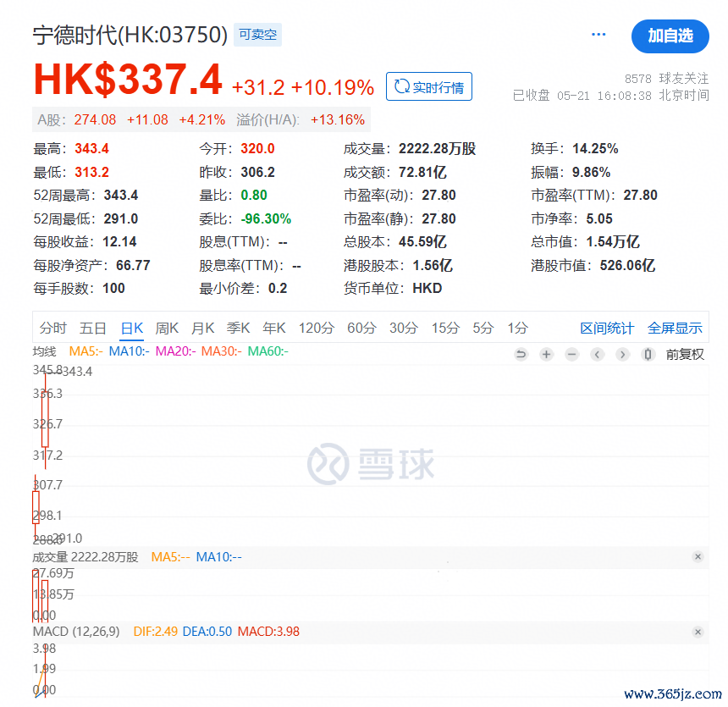Click the MA60 moving average label
The width and height of the screenshot is (728, 707).
267,351
